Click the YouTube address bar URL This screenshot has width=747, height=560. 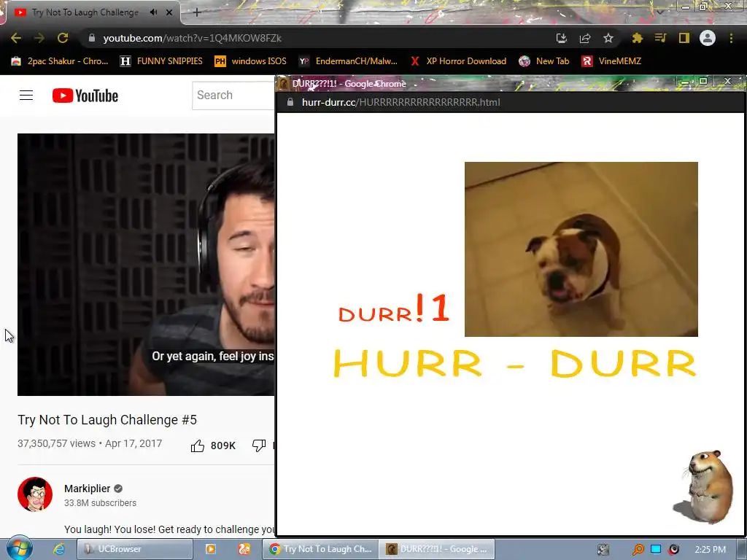(x=192, y=38)
